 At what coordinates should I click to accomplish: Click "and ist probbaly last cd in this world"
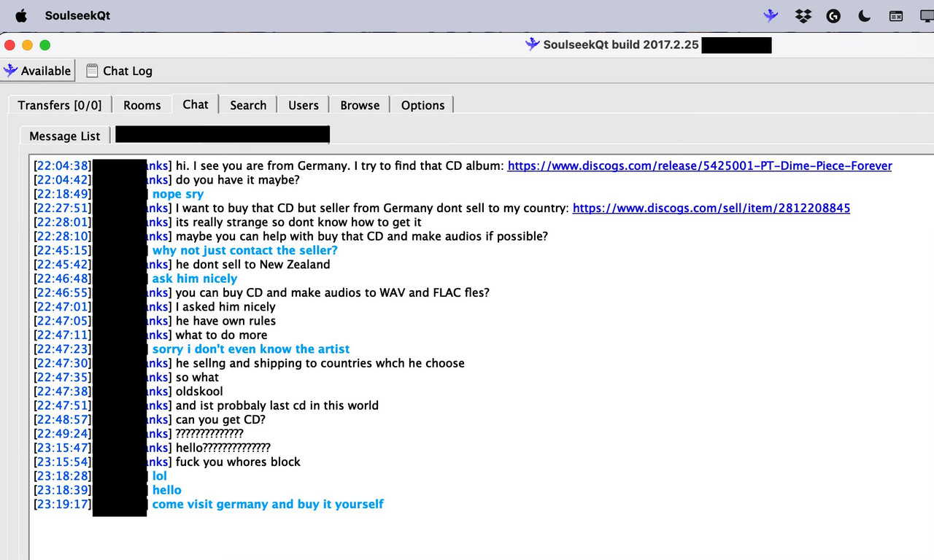[277, 405]
